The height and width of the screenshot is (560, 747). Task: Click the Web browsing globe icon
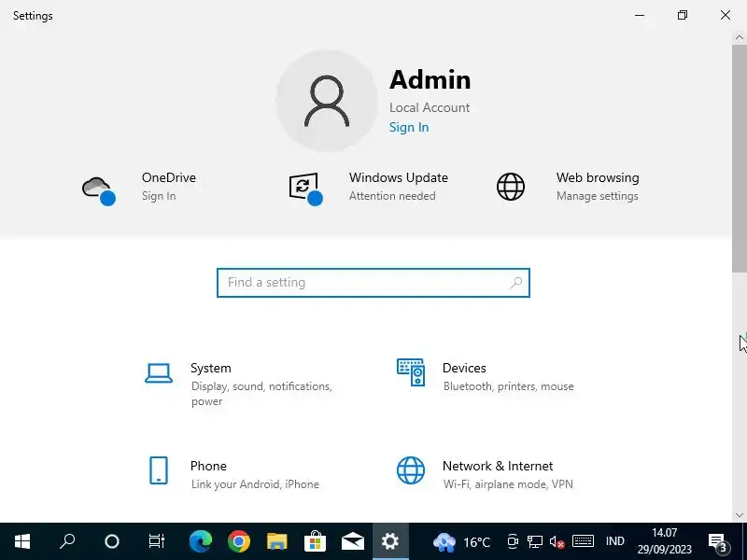tap(511, 187)
